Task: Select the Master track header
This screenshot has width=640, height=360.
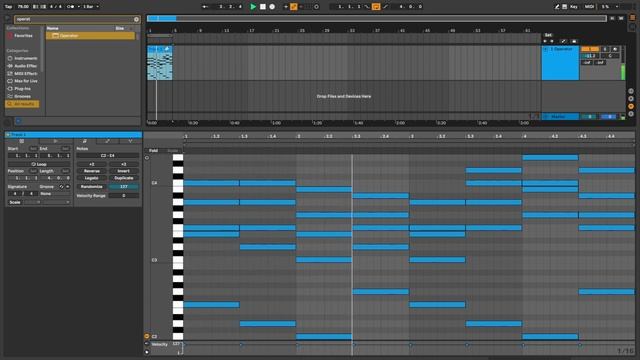Action: pyautogui.click(x=560, y=117)
